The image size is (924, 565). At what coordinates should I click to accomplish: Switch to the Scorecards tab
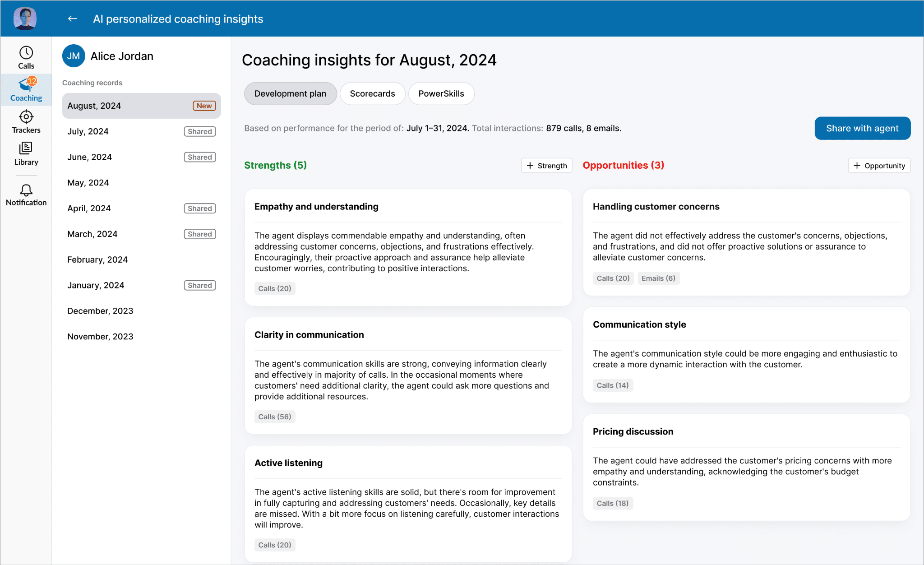click(x=372, y=94)
